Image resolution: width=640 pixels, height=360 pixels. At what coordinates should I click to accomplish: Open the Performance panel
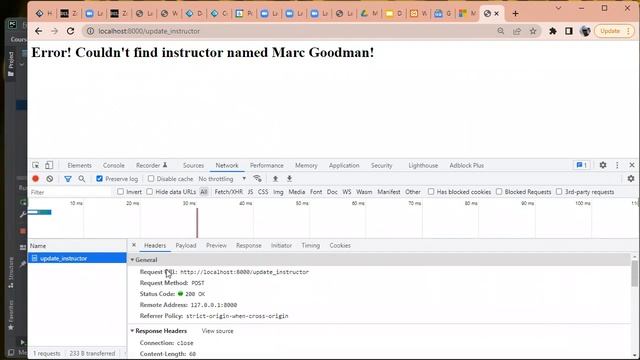tap(267, 165)
